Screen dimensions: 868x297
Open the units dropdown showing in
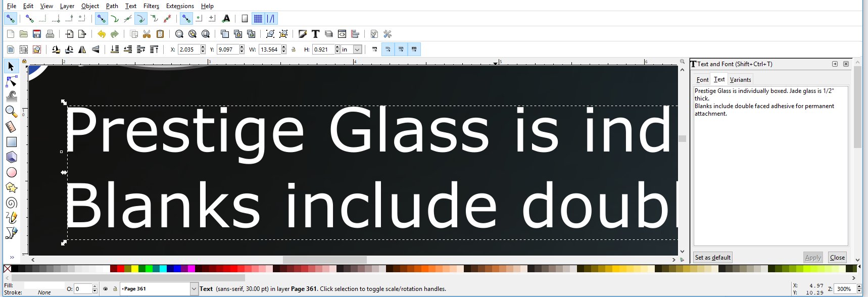[x=352, y=49]
